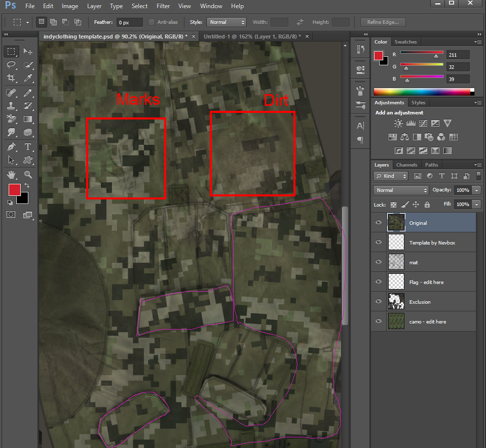The width and height of the screenshot is (486, 448).
Task: Expand the layer Opacity dropdown arrow
Action: coord(476,190)
